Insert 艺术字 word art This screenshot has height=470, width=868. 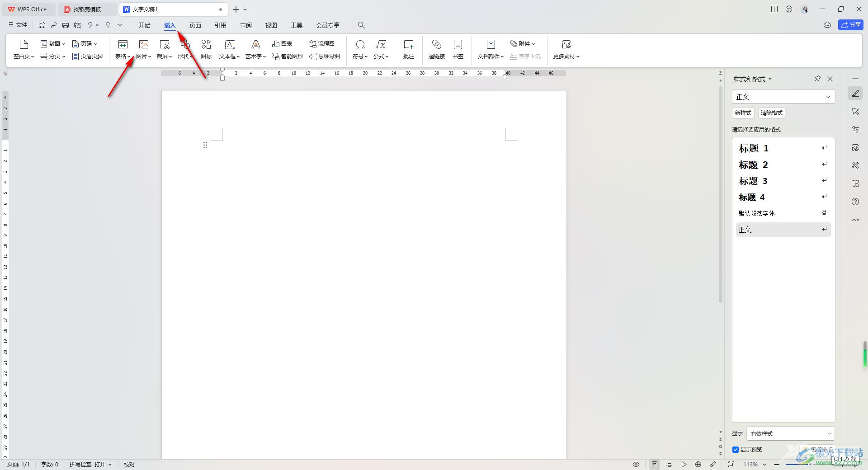tap(255, 49)
